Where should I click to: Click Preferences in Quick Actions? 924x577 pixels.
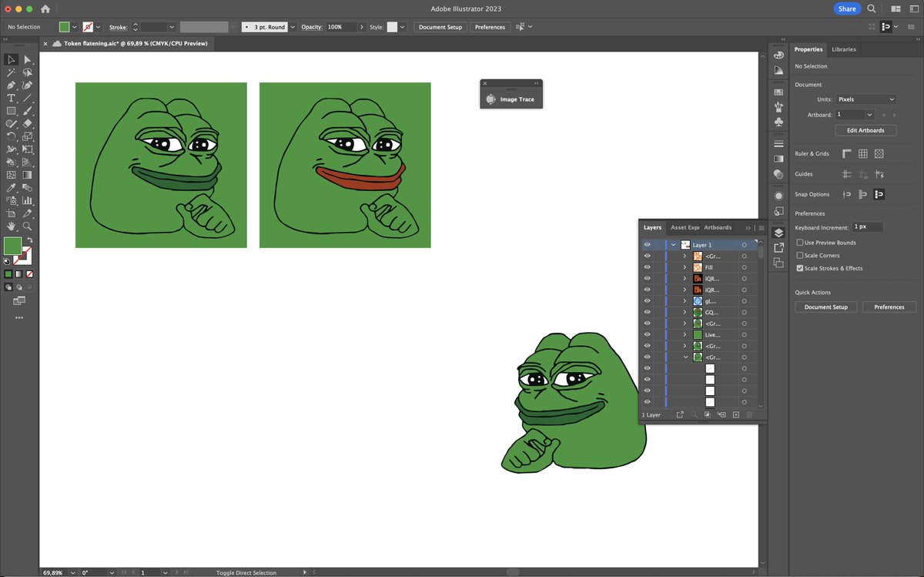pyautogui.click(x=889, y=307)
